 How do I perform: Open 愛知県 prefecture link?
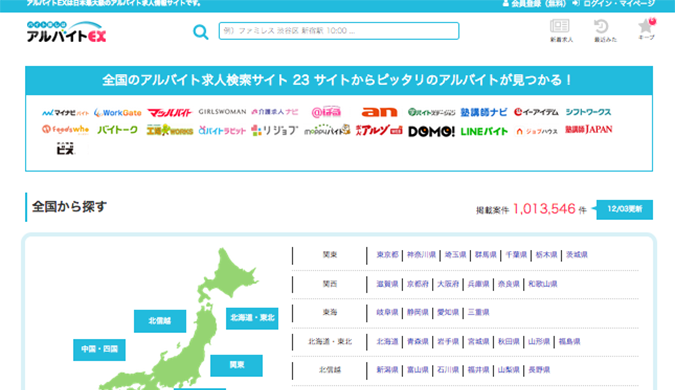tap(448, 313)
